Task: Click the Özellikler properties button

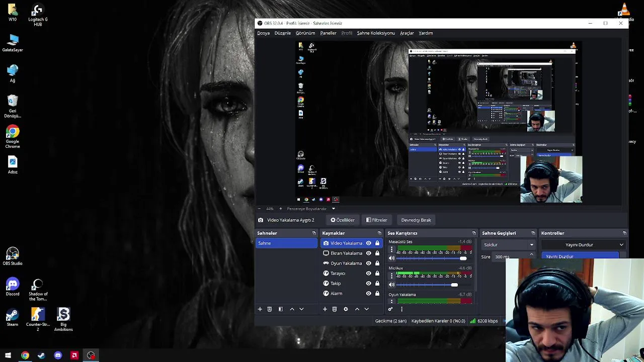Action: 342,220
